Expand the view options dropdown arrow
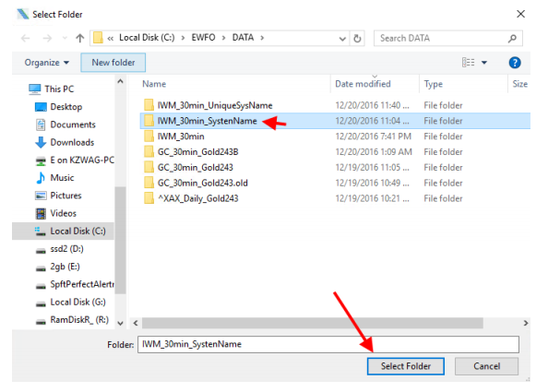This screenshot has height=392, width=560. tap(485, 63)
